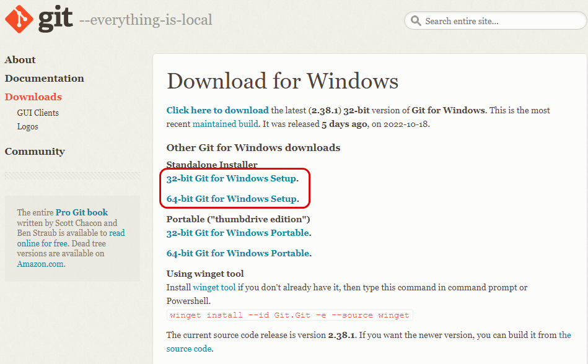This screenshot has height=364, width=588.
Task: Click the Git diamond logo icon
Action: pos(19,19)
